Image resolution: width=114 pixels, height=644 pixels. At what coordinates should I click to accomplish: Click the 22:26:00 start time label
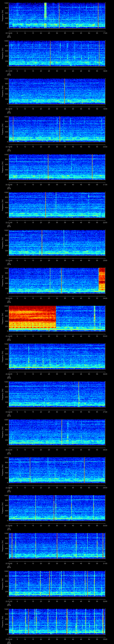click(x=9, y=412)
